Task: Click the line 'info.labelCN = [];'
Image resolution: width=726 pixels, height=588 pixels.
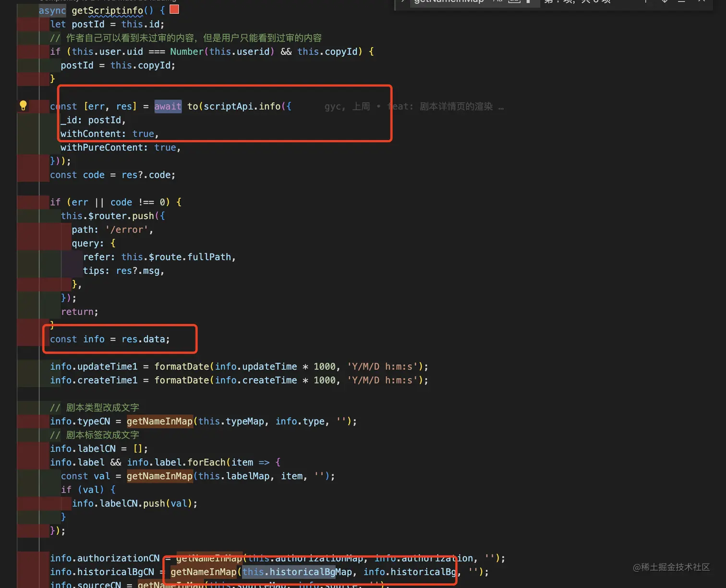Action: (x=99, y=448)
